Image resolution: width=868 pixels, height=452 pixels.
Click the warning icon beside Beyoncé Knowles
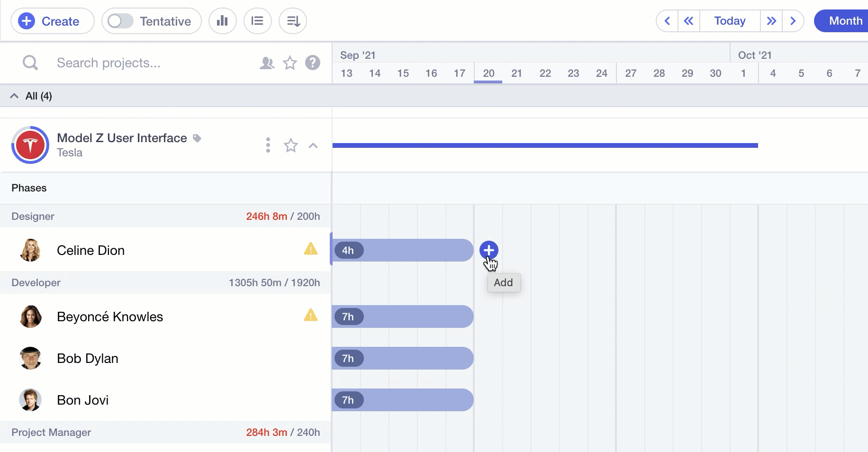[311, 315]
